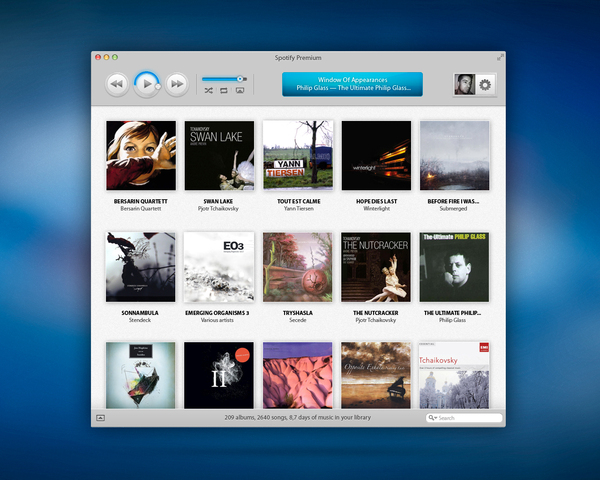The height and width of the screenshot is (480, 600).
Task: Open The Ultimate Philip Glass cover
Action: 454,267
